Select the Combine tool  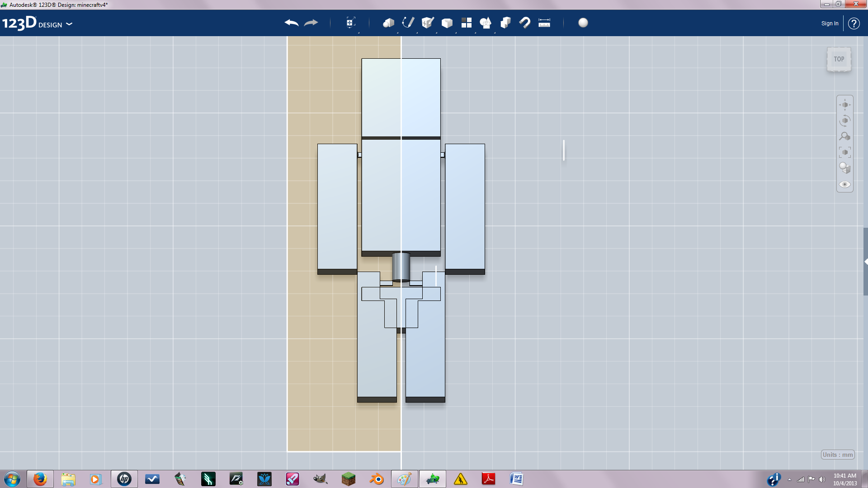tap(505, 23)
